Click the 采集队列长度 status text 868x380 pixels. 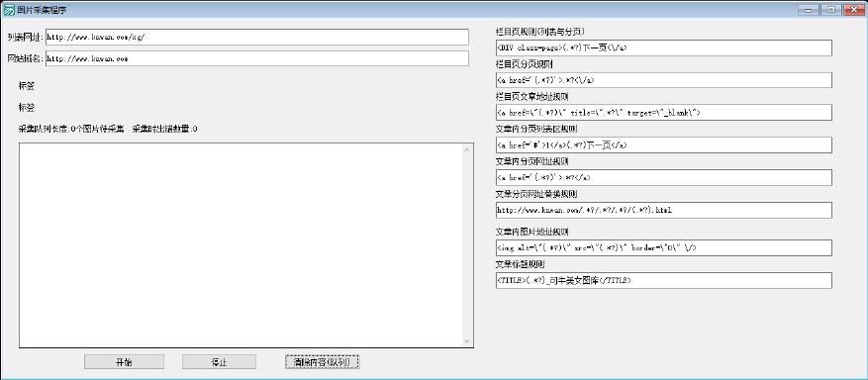71,129
